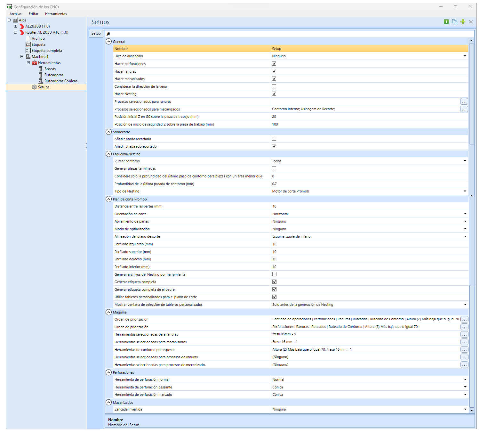Edit Distancia entre las partes value 16

[x=370, y=206]
